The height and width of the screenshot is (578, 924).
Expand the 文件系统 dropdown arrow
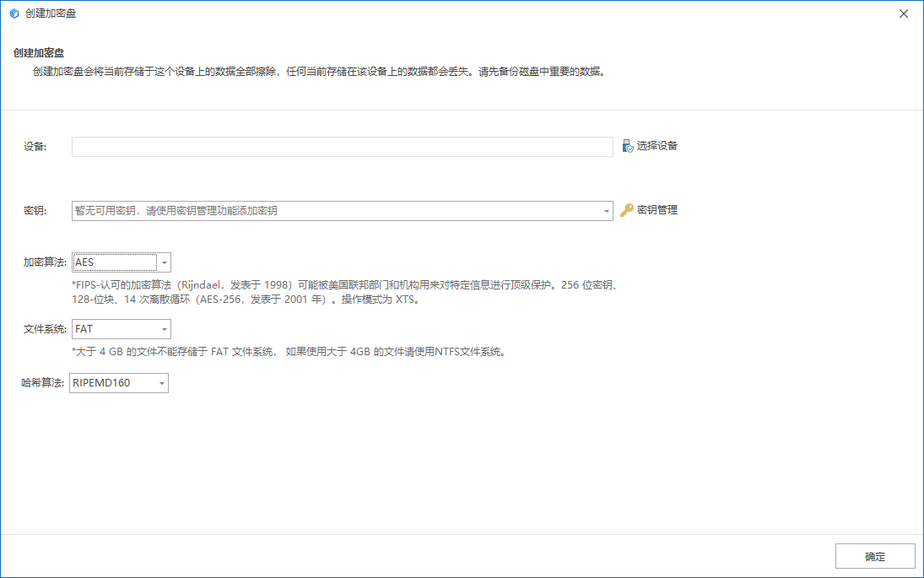[165, 329]
